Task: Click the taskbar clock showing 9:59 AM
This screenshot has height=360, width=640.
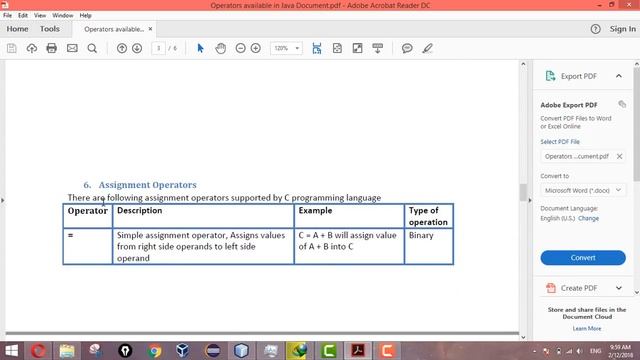Action: [620, 351]
